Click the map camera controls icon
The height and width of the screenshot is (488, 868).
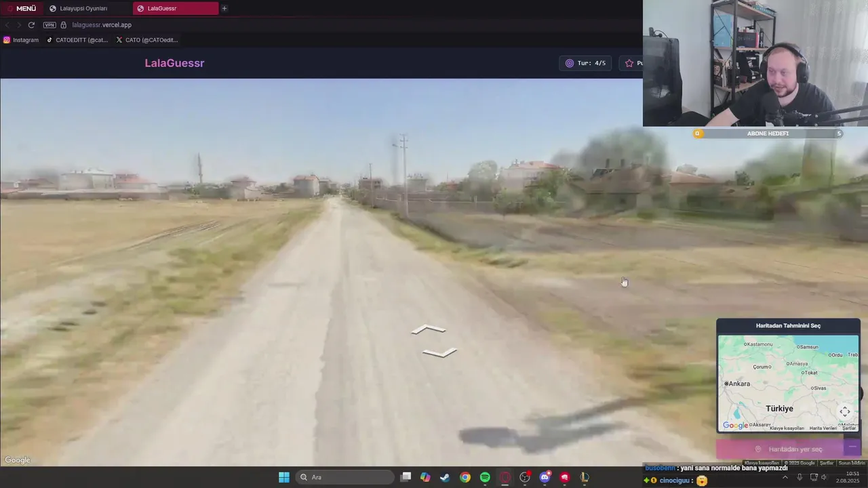point(845,411)
